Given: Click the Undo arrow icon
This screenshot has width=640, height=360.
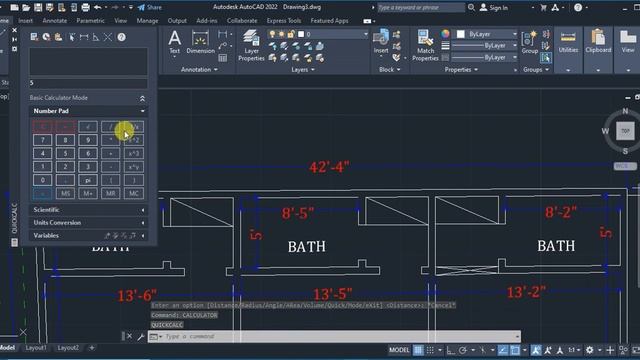Looking at the screenshot, I should pyautogui.click(x=98, y=7).
